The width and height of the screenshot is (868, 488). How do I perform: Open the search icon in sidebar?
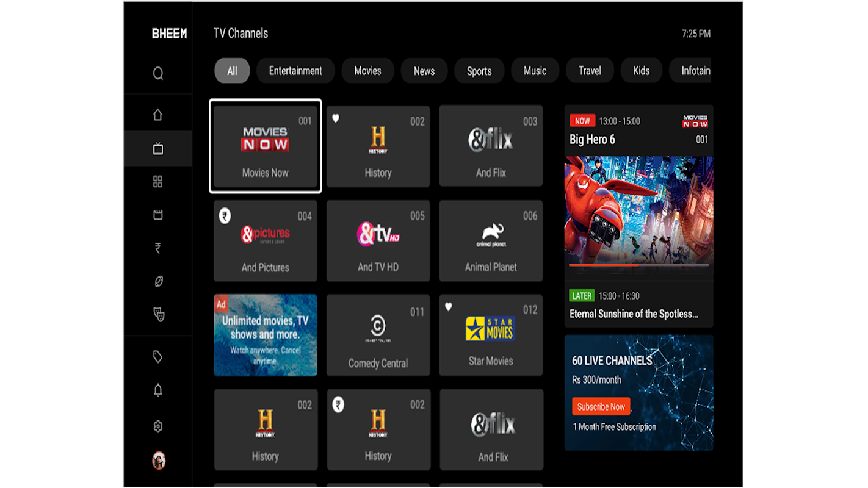pyautogui.click(x=158, y=74)
